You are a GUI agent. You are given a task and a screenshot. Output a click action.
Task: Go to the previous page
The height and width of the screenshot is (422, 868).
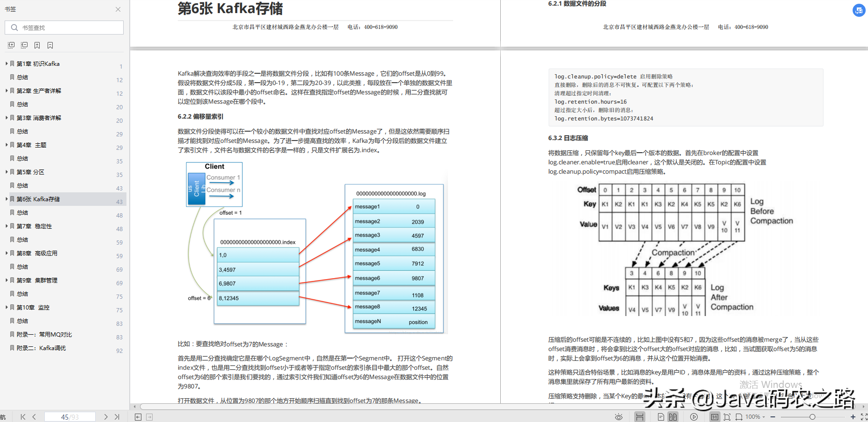pyautogui.click(x=34, y=417)
